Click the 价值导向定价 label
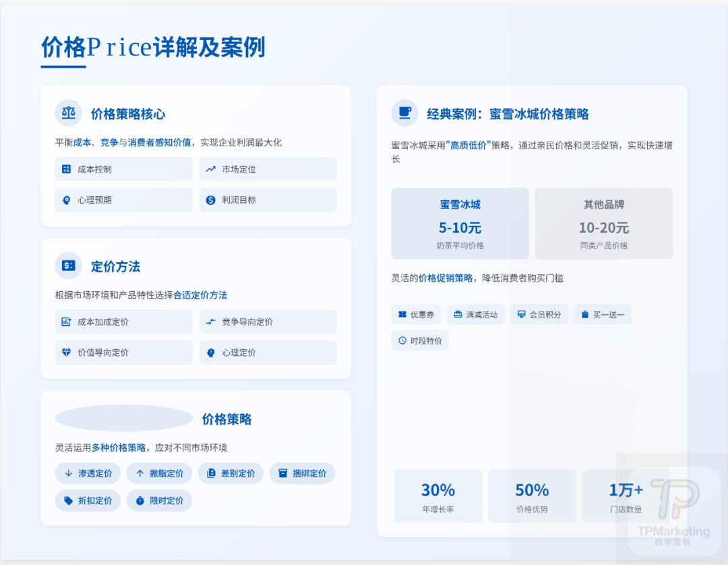The image size is (728, 565). point(103,353)
